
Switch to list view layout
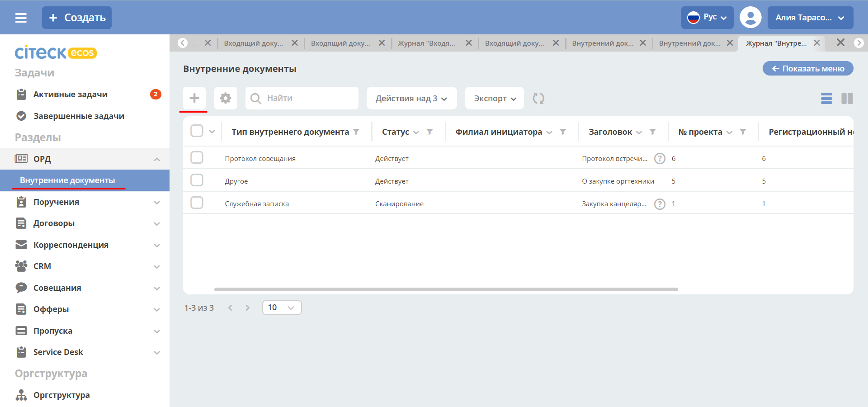pos(826,98)
